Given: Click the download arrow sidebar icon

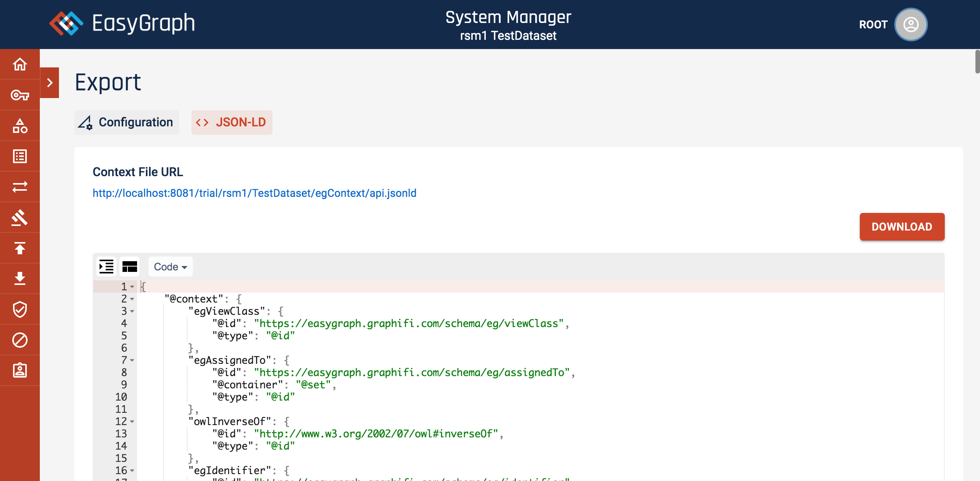Looking at the screenshot, I should (x=20, y=279).
